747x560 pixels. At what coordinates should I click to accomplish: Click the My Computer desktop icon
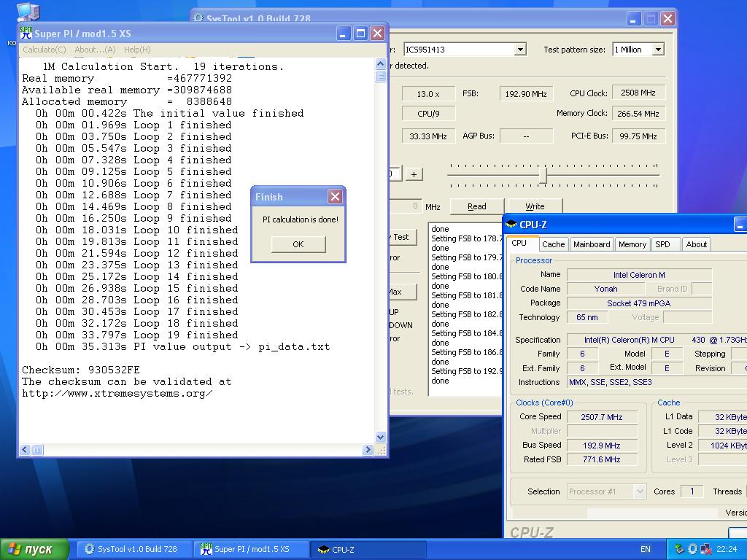point(28,12)
